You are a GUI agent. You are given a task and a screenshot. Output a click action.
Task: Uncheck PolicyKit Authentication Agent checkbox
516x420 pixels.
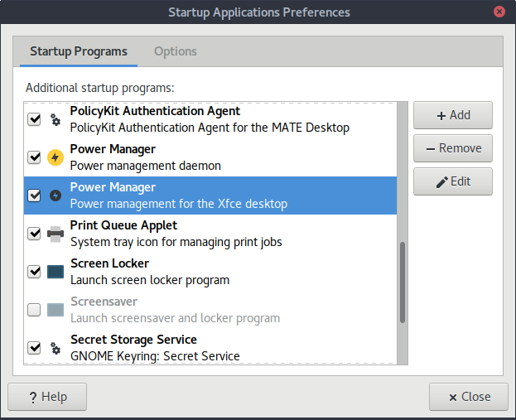[x=34, y=119]
